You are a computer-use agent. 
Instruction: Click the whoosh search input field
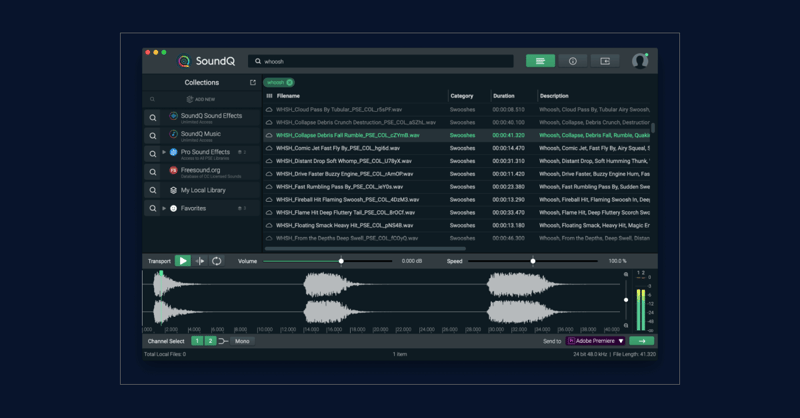(x=381, y=61)
